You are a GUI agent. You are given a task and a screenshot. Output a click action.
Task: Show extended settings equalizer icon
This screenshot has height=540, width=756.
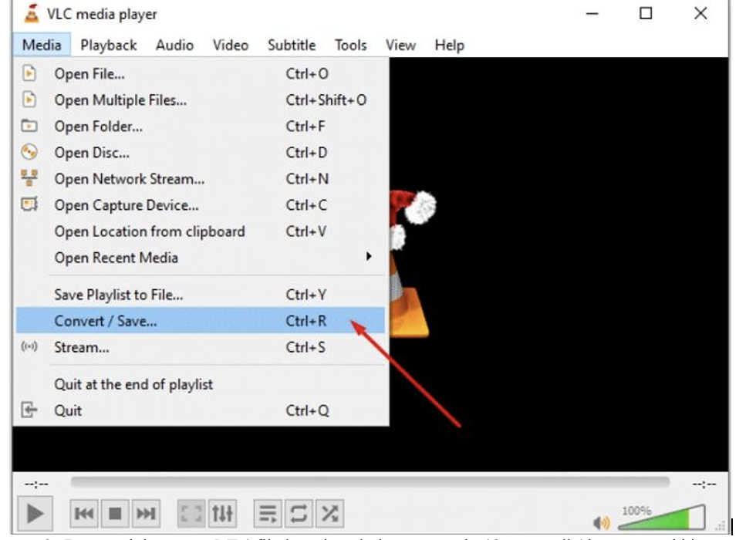222,513
